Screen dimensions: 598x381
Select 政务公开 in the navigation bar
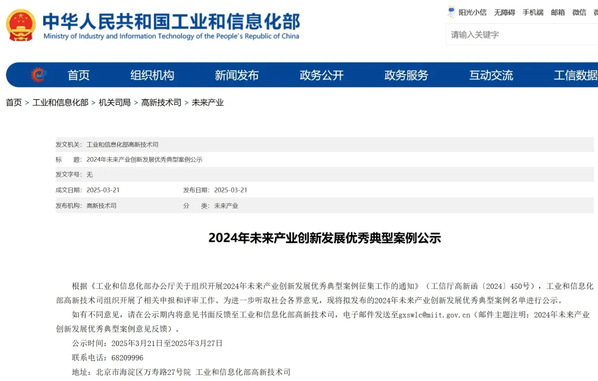(x=322, y=75)
